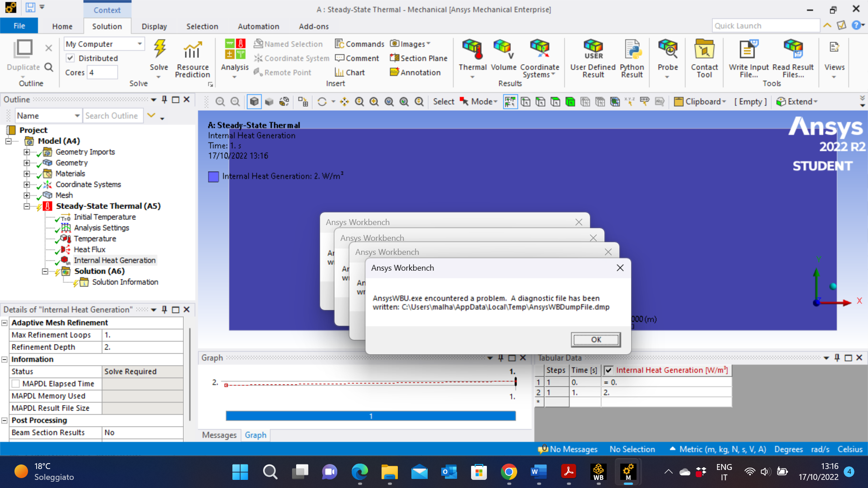Insert a Section Plane
This screenshot has height=488, width=868.
pos(419,58)
